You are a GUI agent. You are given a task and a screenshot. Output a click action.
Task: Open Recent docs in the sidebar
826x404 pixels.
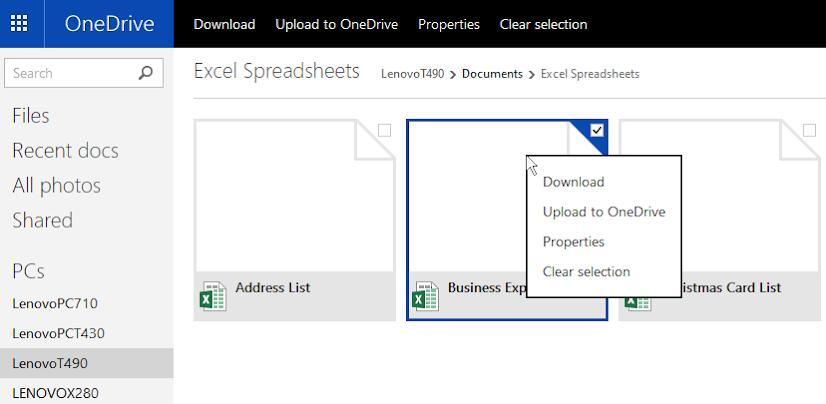(x=65, y=151)
